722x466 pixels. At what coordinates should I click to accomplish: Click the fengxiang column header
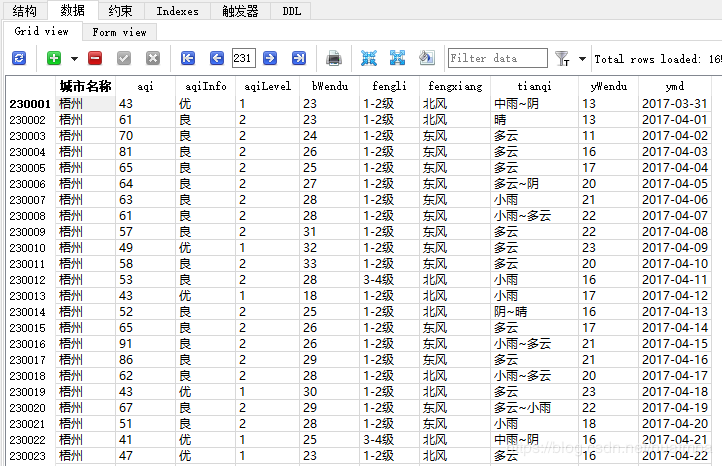(455, 86)
